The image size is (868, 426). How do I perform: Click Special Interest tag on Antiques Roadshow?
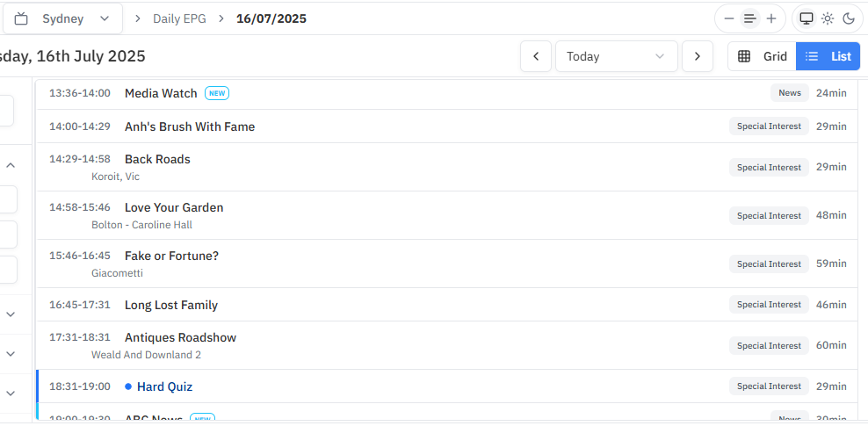769,345
